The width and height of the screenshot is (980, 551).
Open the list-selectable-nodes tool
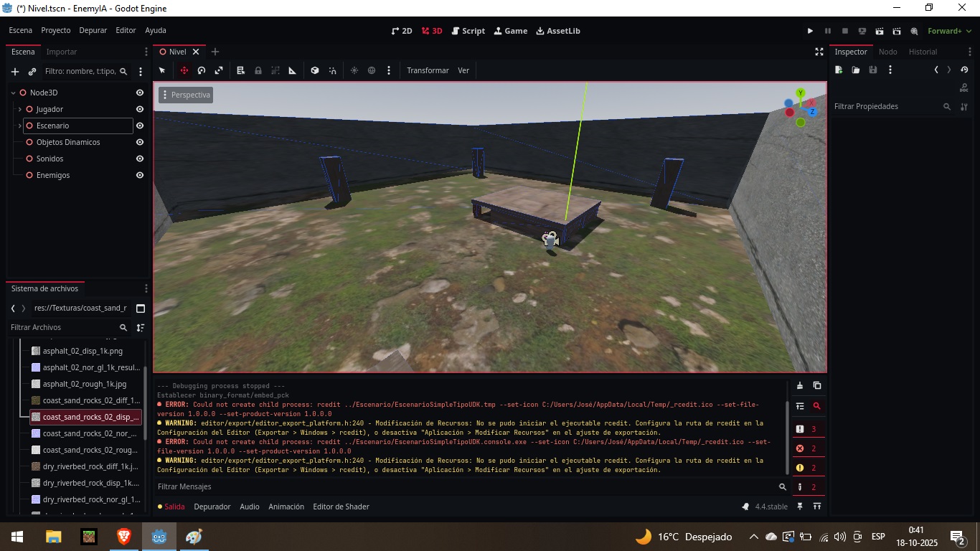[x=241, y=70]
